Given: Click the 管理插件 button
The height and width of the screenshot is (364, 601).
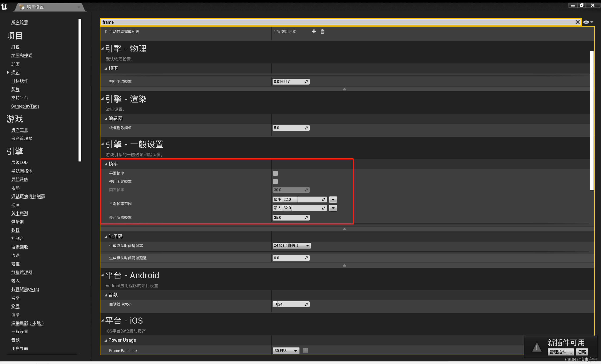Looking at the screenshot, I should (561, 352).
